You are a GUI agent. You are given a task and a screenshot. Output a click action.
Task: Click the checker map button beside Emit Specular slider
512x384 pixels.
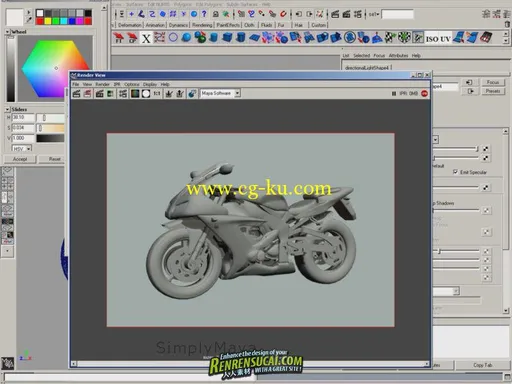pyautogui.click(x=486, y=188)
